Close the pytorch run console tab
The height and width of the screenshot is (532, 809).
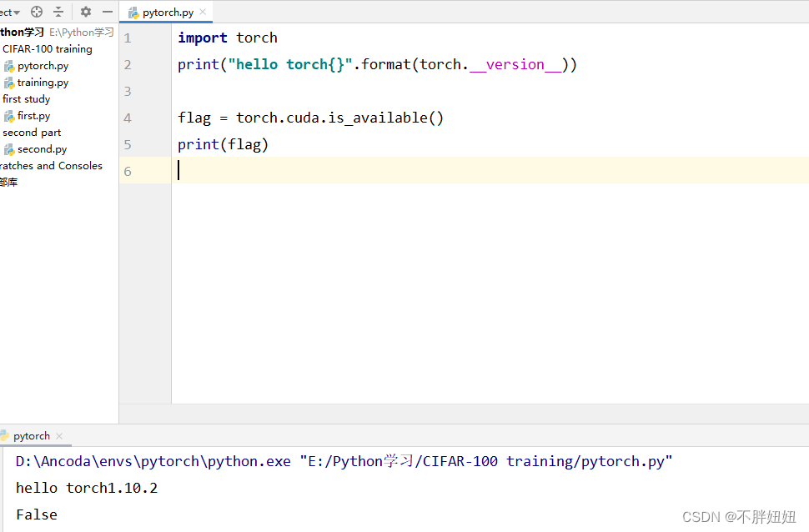pyautogui.click(x=59, y=436)
